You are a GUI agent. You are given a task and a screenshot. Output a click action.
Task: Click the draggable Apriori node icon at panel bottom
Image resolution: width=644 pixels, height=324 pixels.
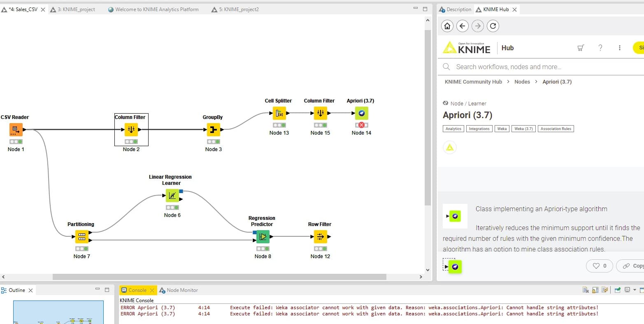click(x=455, y=267)
